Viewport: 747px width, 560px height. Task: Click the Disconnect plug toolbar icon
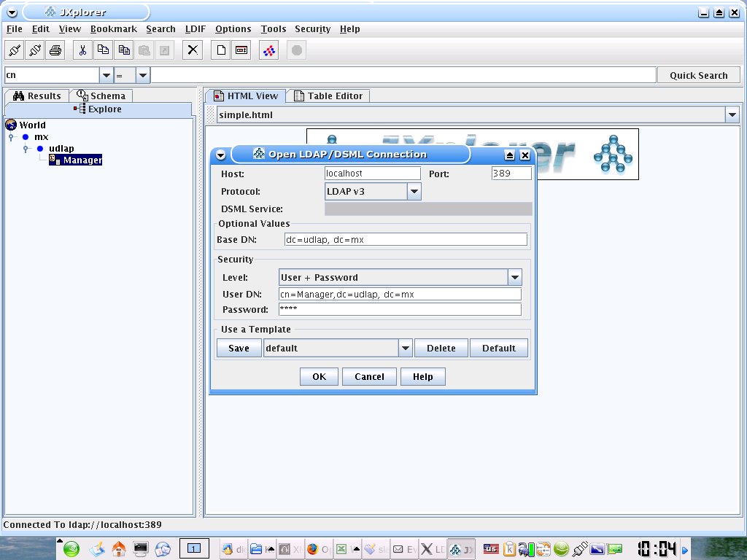tap(35, 50)
